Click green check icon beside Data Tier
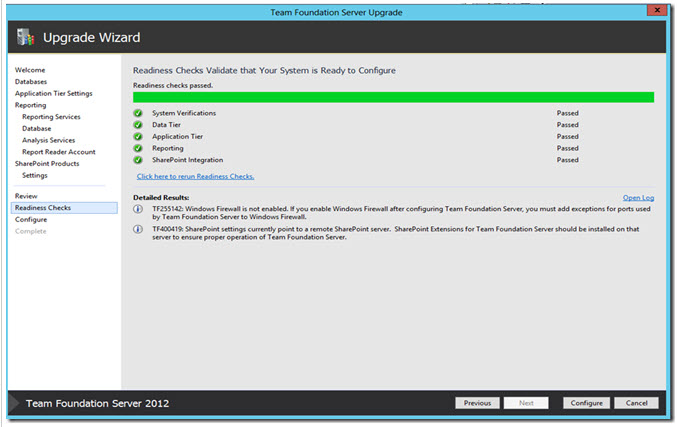This screenshot has height=427, width=677. [138, 125]
